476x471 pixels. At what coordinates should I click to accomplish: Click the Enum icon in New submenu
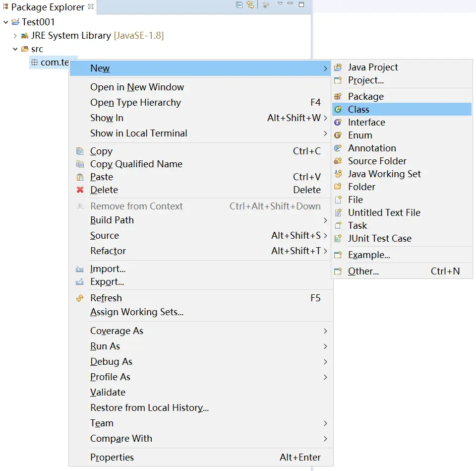pyautogui.click(x=338, y=135)
